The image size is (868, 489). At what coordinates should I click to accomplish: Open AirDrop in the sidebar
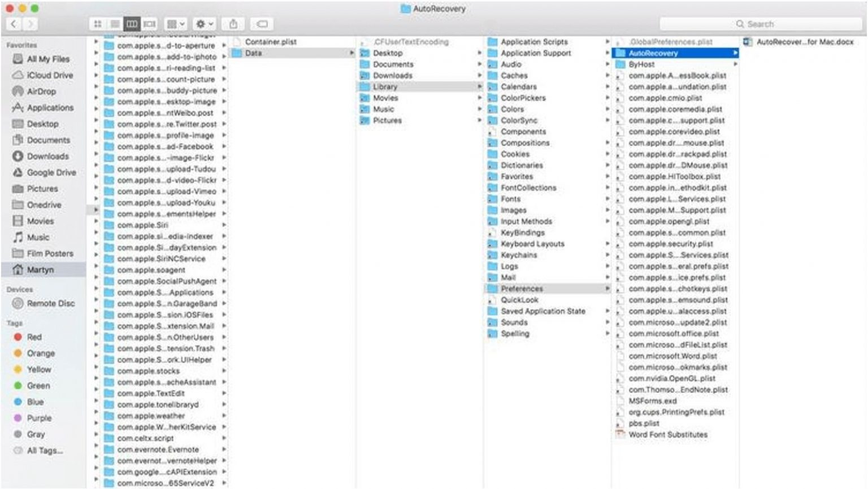(x=41, y=91)
